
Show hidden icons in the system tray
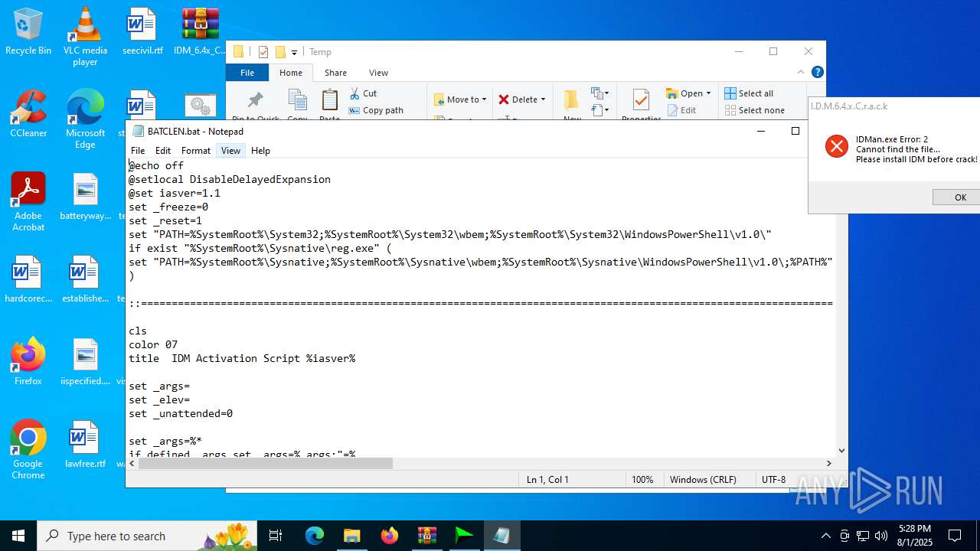825,536
